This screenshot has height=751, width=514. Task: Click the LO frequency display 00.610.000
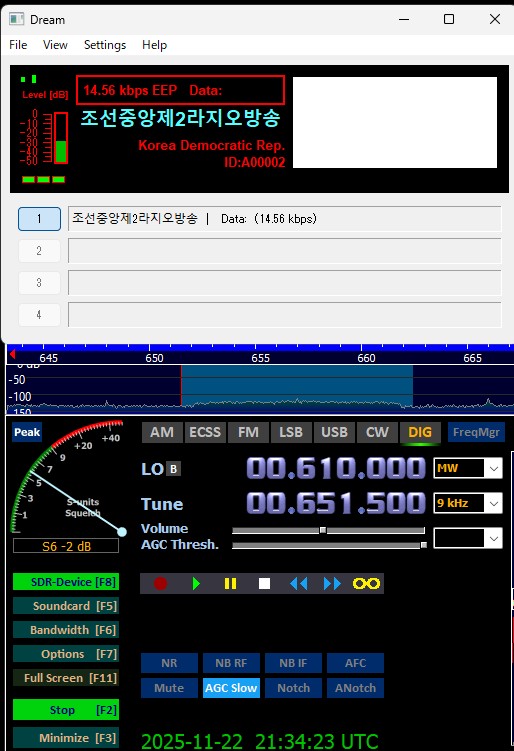point(335,468)
